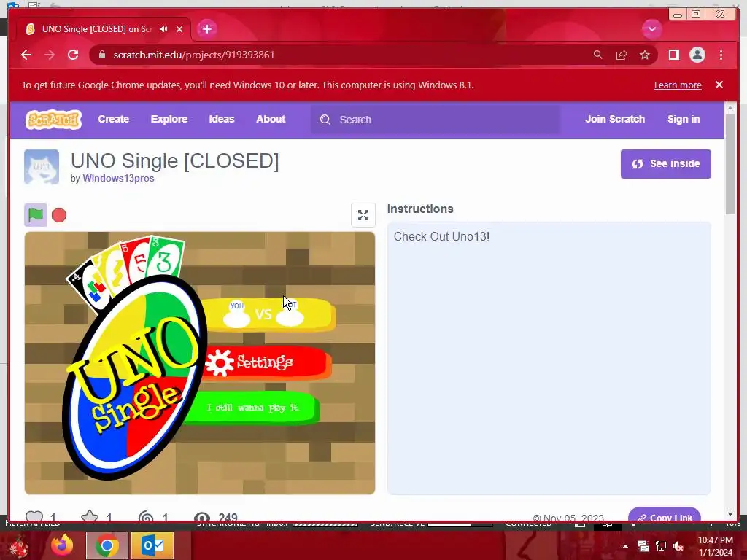
Task: Click the Scratch logo in the navigation bar
Action: [53, 120]
